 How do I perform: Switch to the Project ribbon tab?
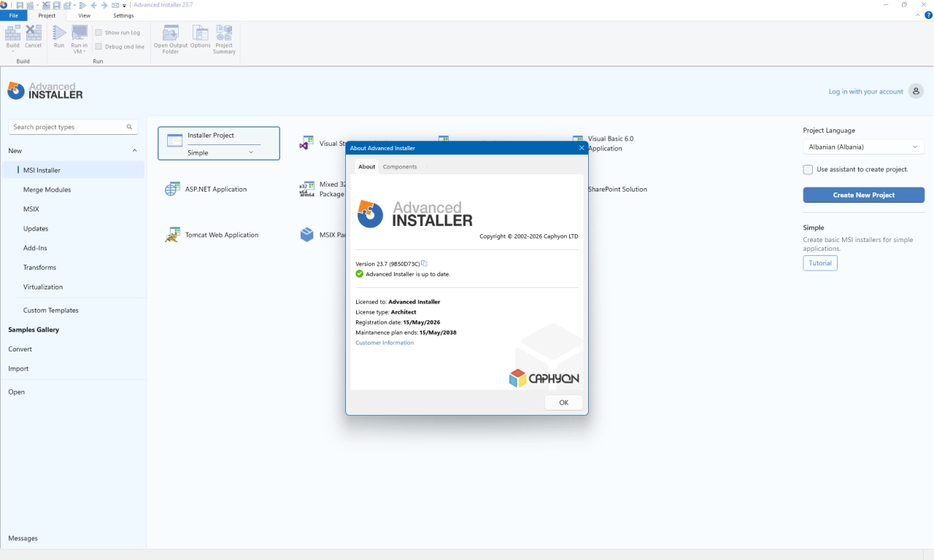click(47, 15)
